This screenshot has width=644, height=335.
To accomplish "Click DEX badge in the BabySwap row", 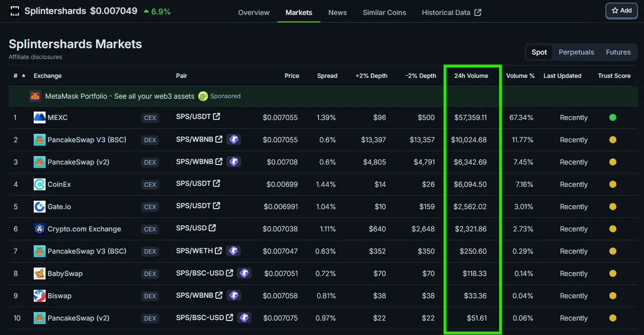I will [x=150, y=274].
